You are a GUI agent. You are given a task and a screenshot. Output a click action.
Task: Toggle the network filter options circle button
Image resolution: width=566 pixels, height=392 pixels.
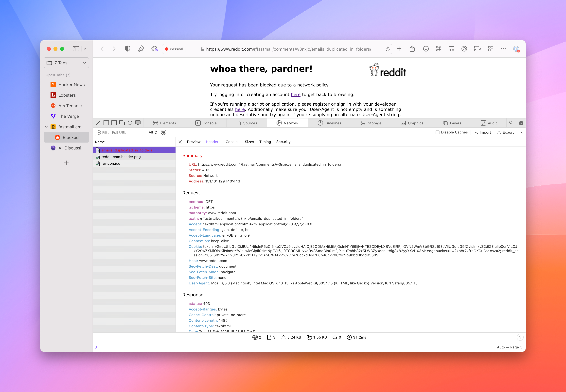164,132
